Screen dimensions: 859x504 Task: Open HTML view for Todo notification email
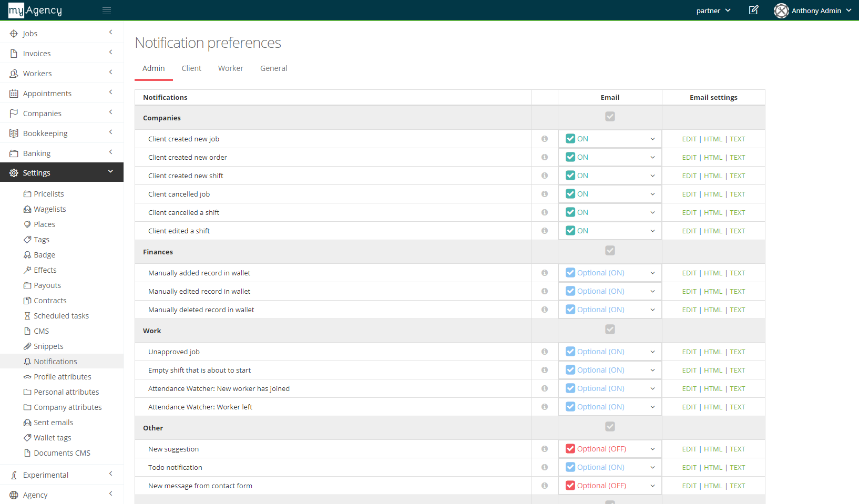(x=713, y=467)
